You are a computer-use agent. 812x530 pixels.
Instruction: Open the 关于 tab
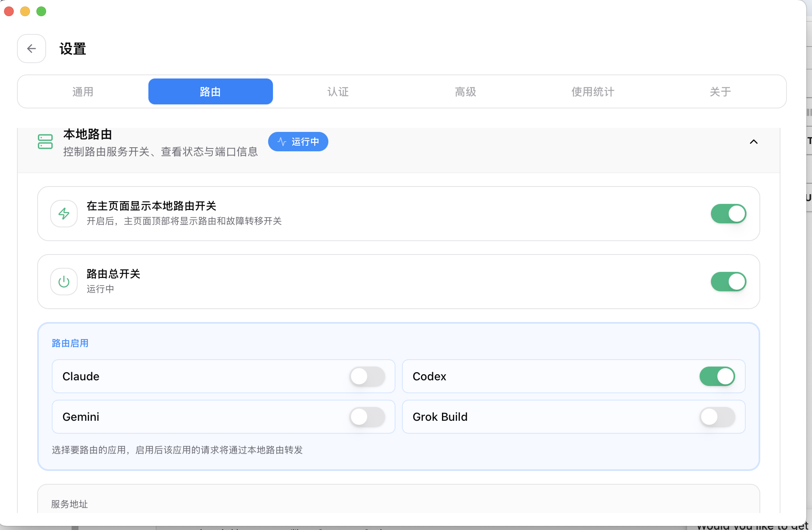(x=720, y=92)
